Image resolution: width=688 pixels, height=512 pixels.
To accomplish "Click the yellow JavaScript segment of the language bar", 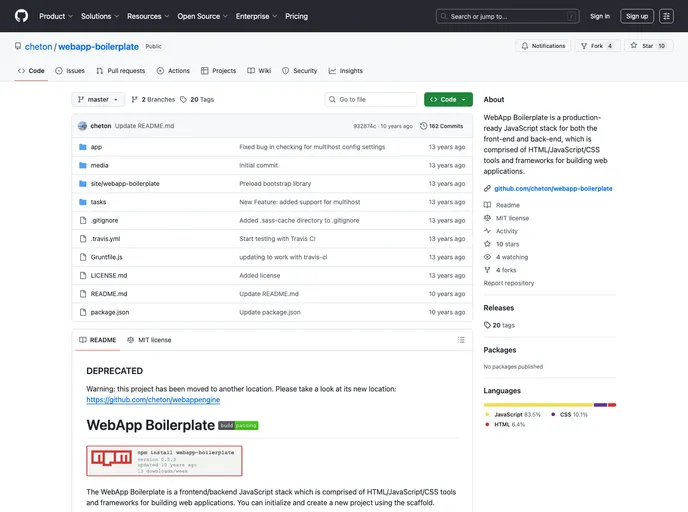I will [x=538, y=405].
